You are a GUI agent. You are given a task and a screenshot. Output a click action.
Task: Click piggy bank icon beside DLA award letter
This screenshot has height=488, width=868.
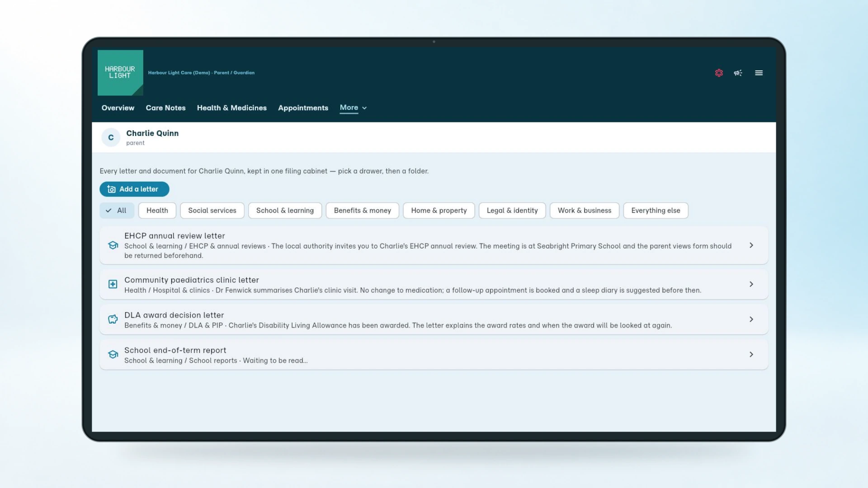(x=113, y=319)
